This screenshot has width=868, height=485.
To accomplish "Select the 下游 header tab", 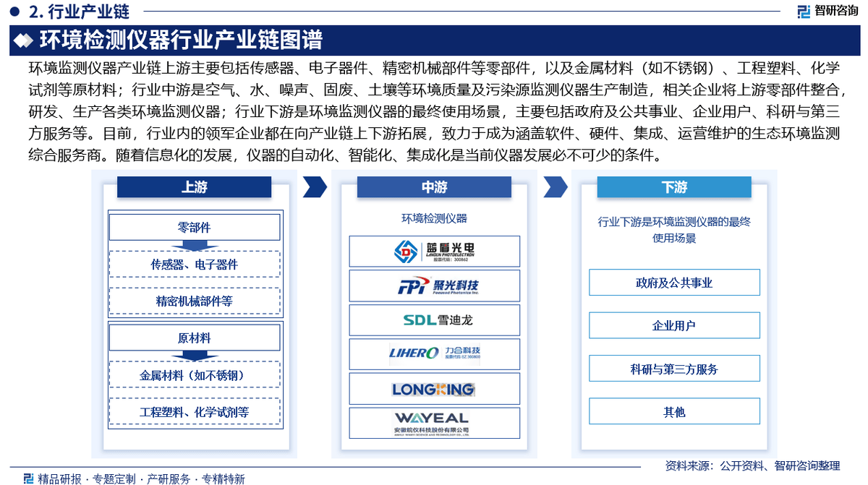I will [674, 187].
